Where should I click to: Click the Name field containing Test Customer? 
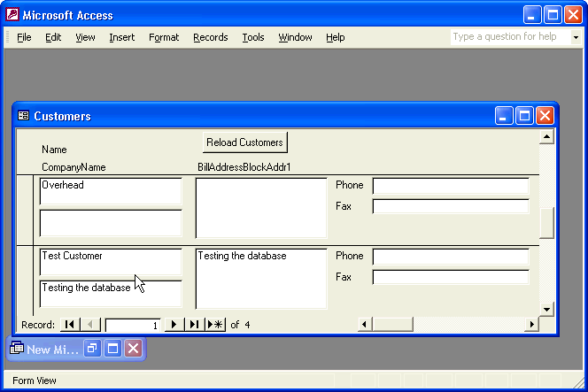(111, 262)
